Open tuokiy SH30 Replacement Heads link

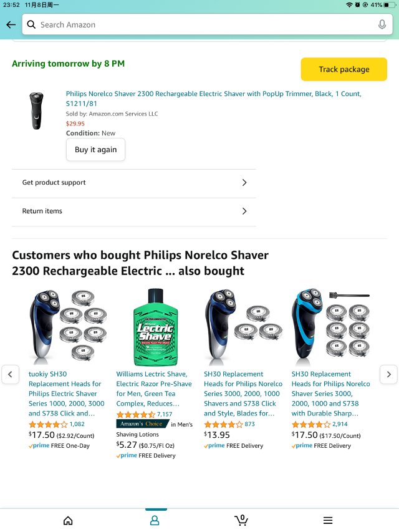click(67, 394)
